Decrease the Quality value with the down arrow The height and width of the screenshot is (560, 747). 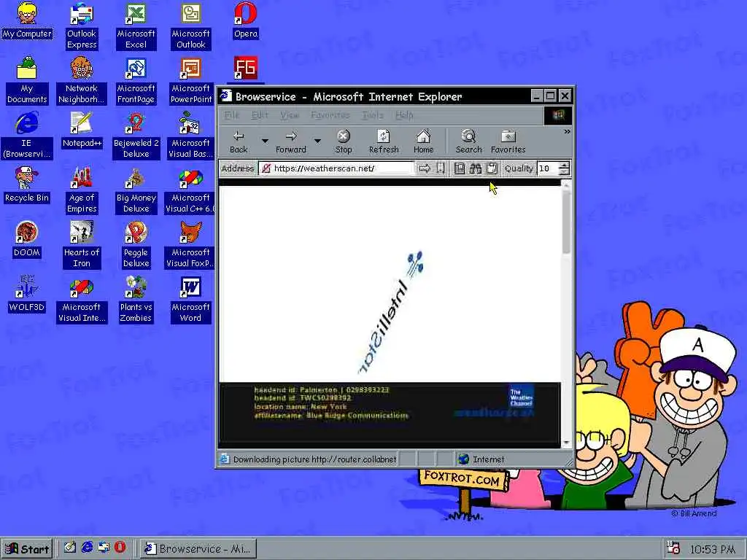(x=564, y=171)
